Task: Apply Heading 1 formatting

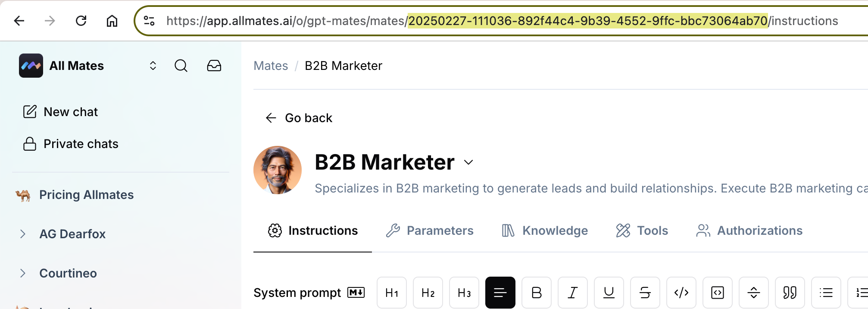Action: point(392,293)
